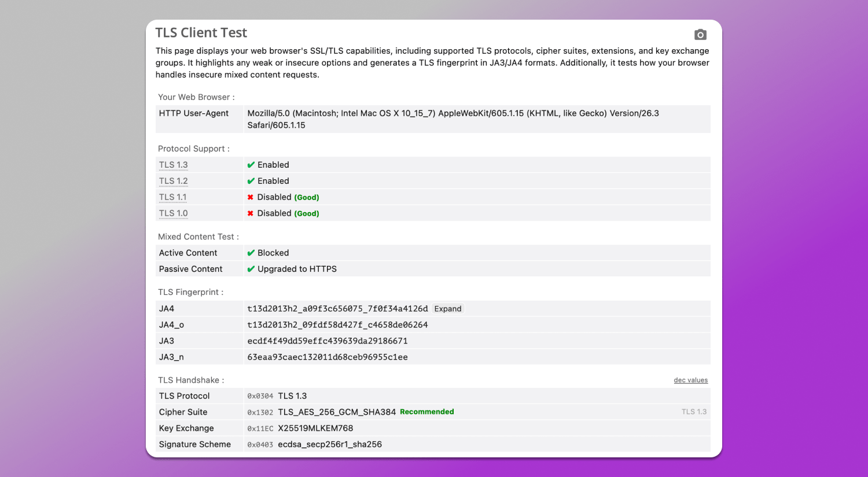The width and height of the screenshot is (868, 477).
Task: Click the TLS 1.1 protocol label
Action: [173, 197]
